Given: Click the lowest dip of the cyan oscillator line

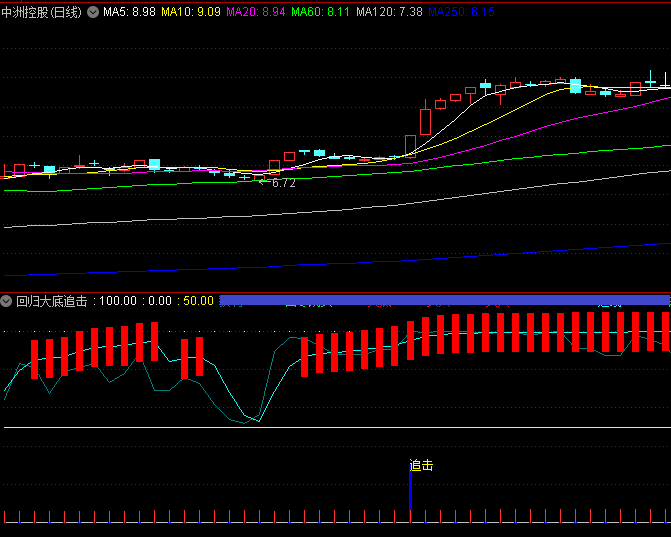Looking at the screenshot, I should 256,421.
